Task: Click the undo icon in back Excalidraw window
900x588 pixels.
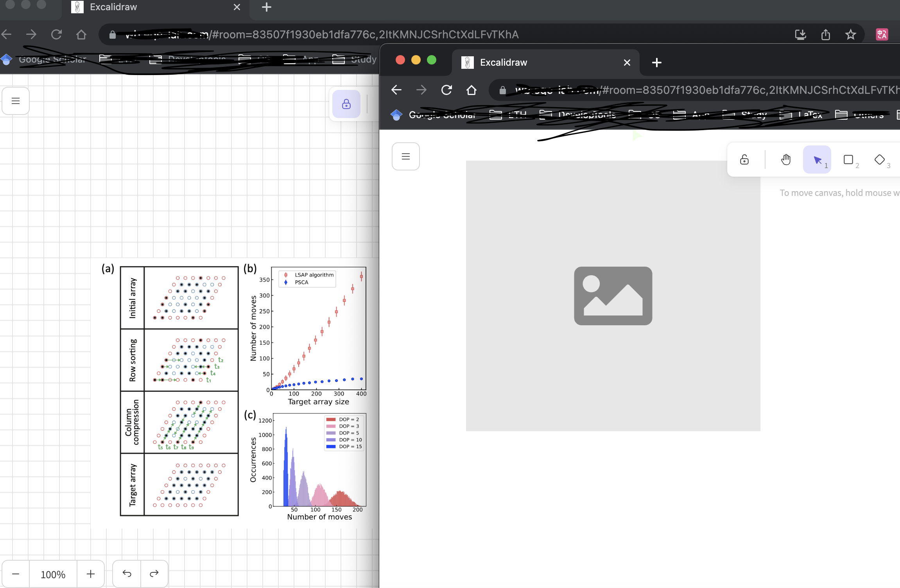Action: (x=127, y=573)
